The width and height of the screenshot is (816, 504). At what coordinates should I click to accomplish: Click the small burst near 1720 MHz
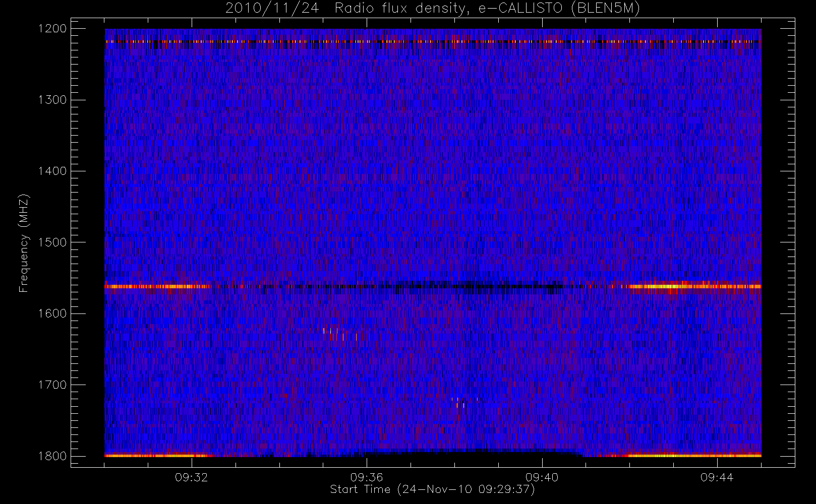[x=464, y=402]
